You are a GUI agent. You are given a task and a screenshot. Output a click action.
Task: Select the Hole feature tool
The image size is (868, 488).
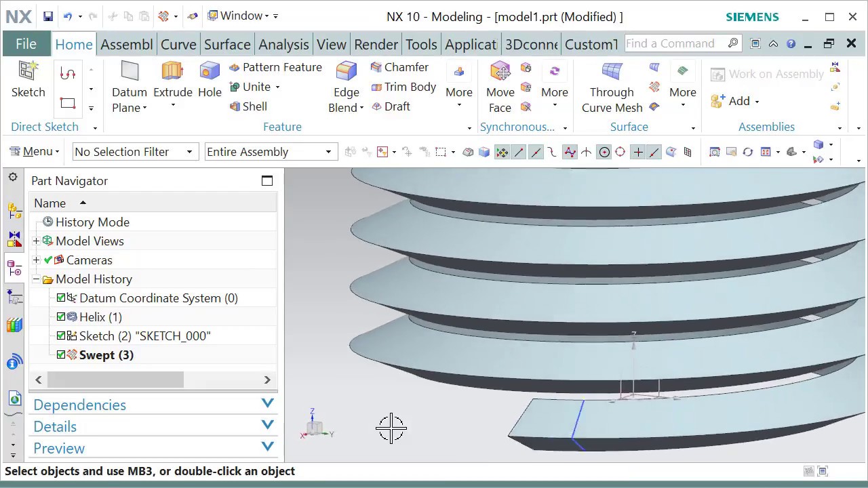click(x=210, y=80)
